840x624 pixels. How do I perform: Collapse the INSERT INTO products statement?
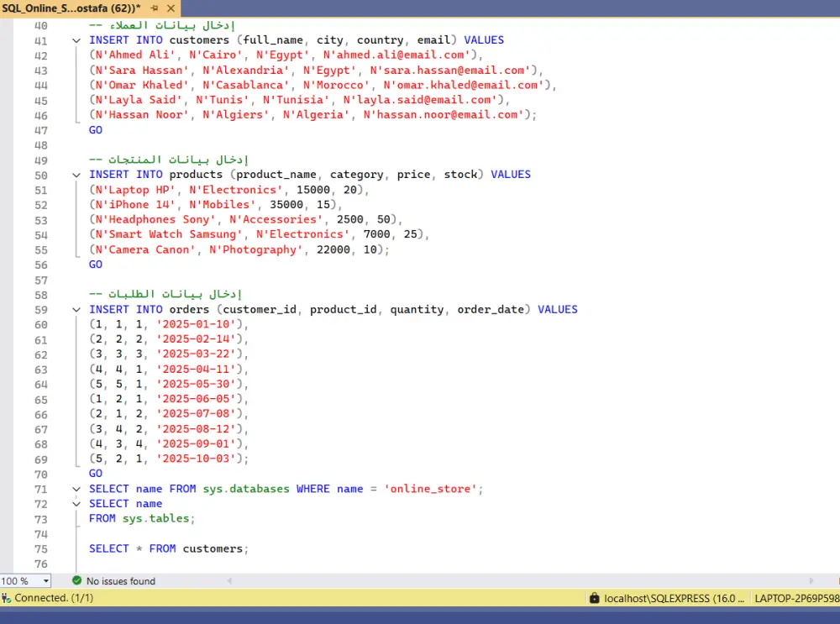[76, 174]
